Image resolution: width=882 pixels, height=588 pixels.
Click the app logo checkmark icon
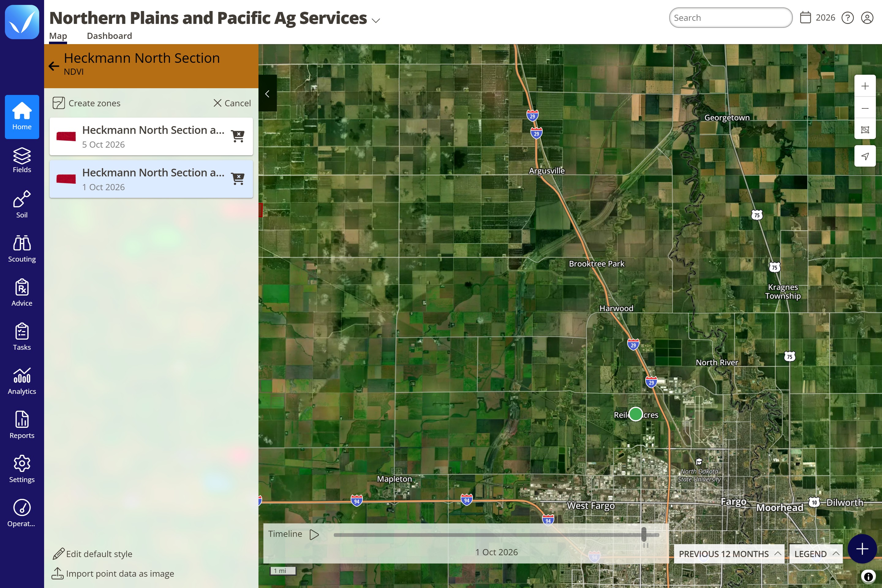coord(22,22)
